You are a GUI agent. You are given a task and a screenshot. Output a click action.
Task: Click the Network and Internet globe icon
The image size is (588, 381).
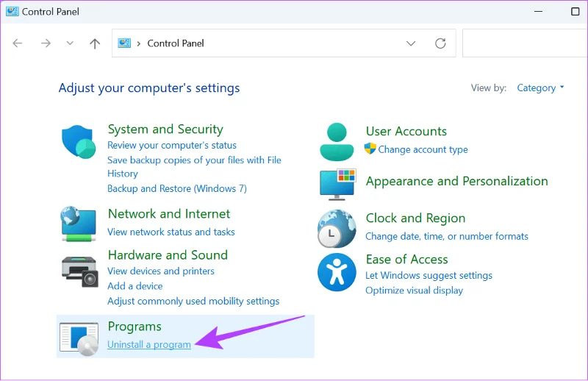pyautogui.click(x=79, y=224)
